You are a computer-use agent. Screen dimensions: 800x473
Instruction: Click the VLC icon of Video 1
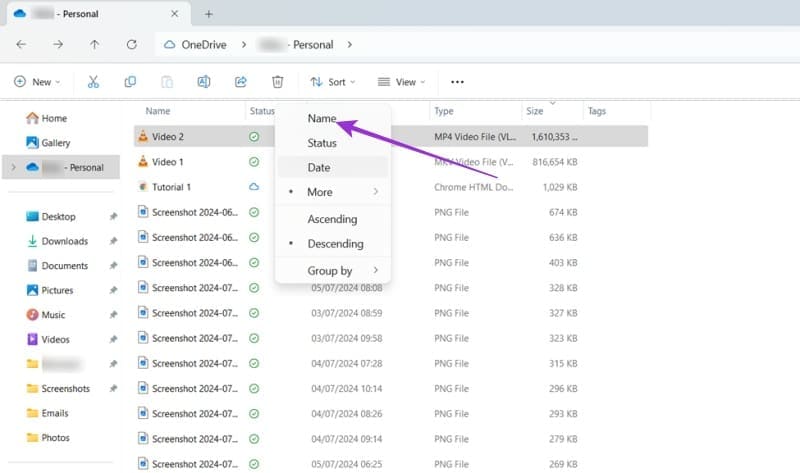(143, 161)
